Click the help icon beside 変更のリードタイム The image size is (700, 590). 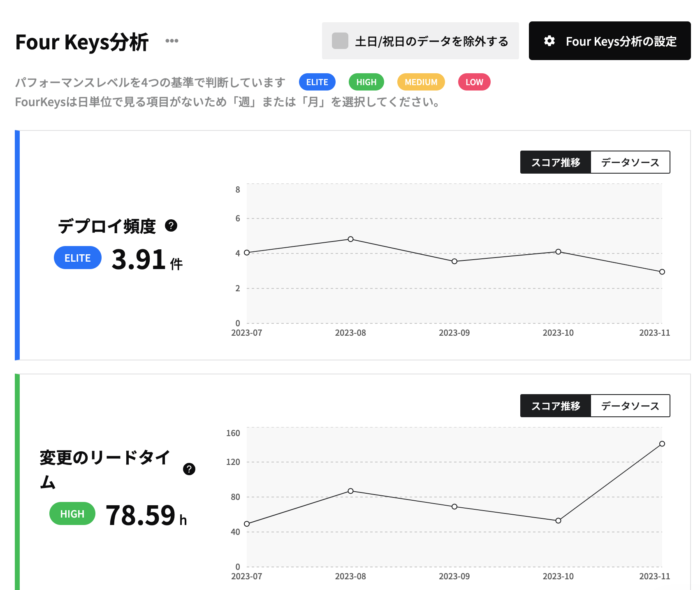189,469
